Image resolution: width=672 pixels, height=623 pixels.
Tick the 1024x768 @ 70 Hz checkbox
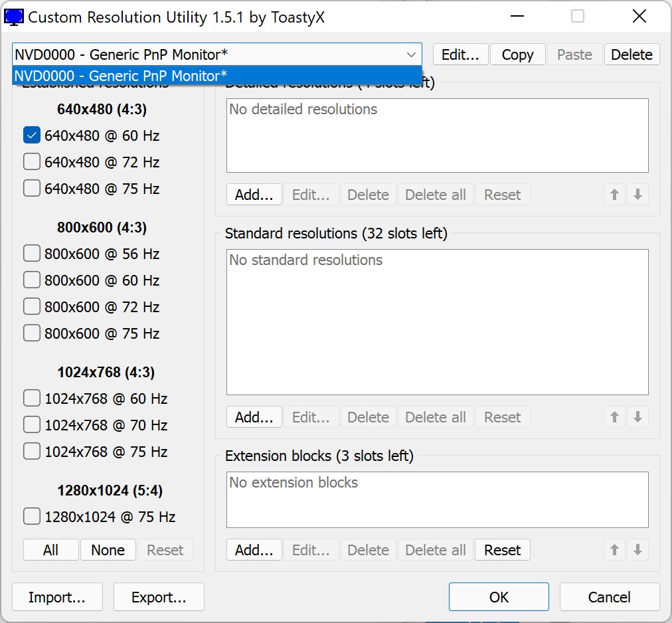(32, 425)
